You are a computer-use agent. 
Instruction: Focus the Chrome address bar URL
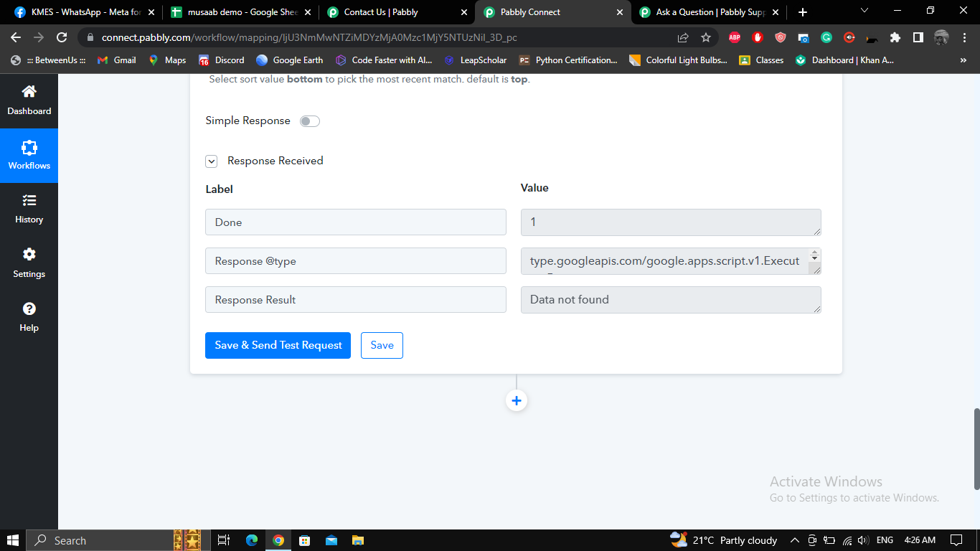pos(309,37)
